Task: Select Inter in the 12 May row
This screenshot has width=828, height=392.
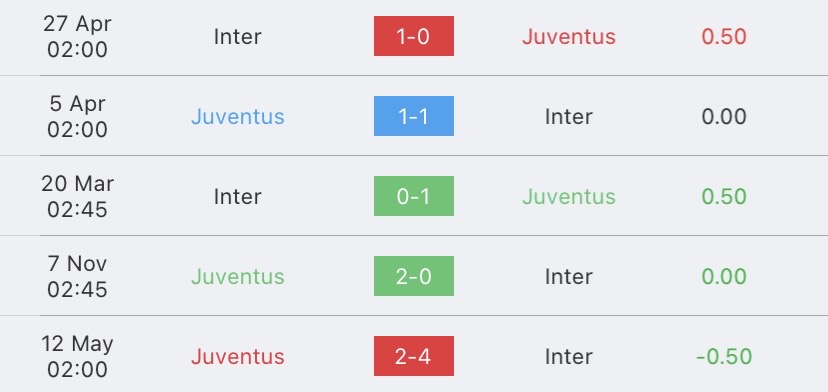Action: click(569, 357)
